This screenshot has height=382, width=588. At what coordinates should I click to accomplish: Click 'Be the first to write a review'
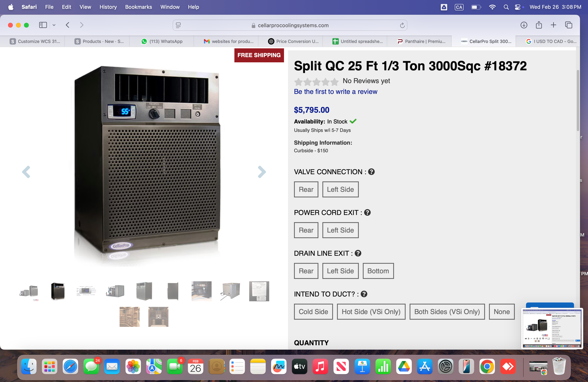click(336, 92)
